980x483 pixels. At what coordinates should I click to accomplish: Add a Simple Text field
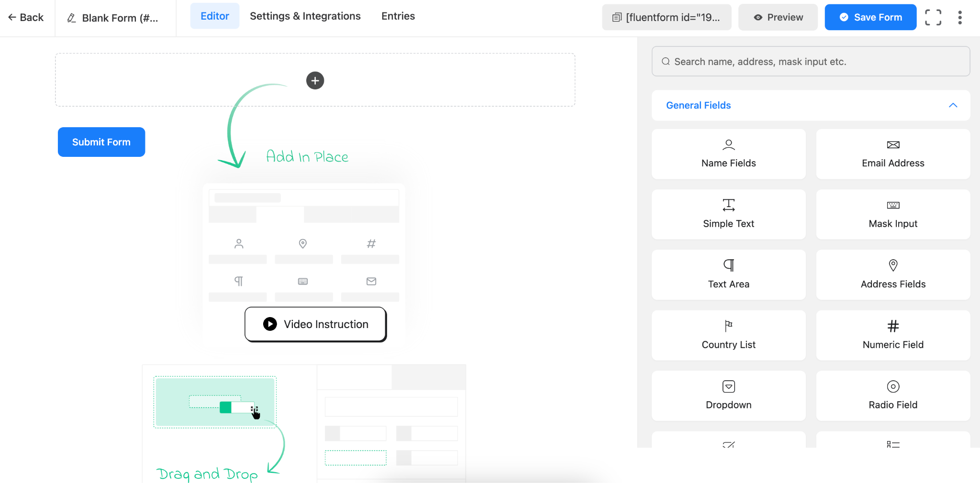(728, 214)
